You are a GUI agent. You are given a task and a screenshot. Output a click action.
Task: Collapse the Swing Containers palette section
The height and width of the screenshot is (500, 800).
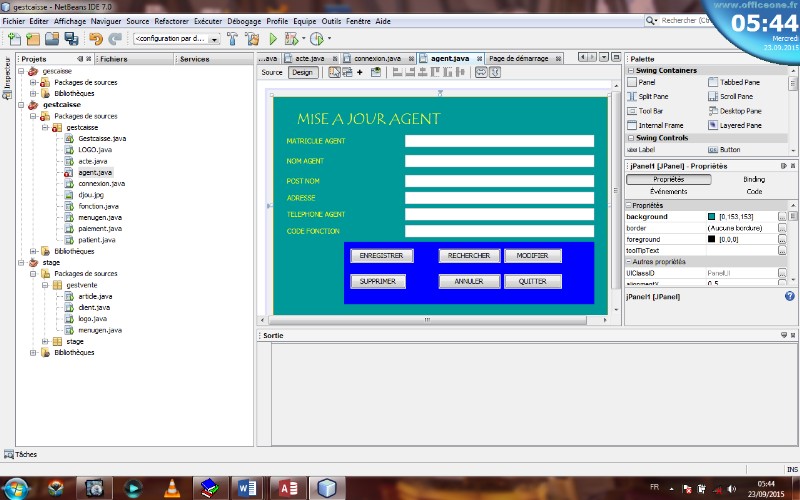coord(631,70)
